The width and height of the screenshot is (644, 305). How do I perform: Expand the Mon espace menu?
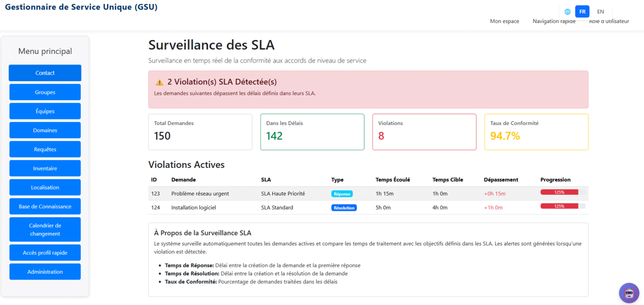(504, 21)
